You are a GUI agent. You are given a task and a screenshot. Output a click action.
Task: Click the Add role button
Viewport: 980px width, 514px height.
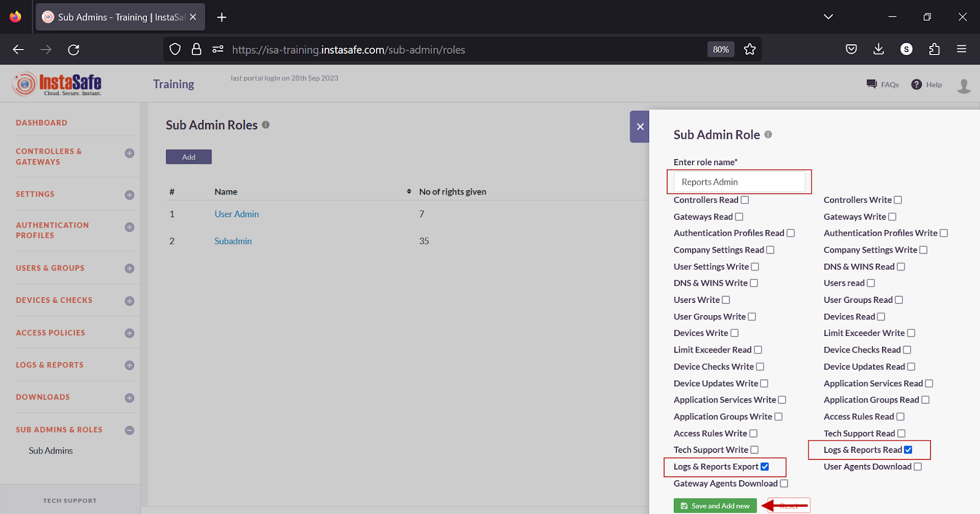pos(189,157)
